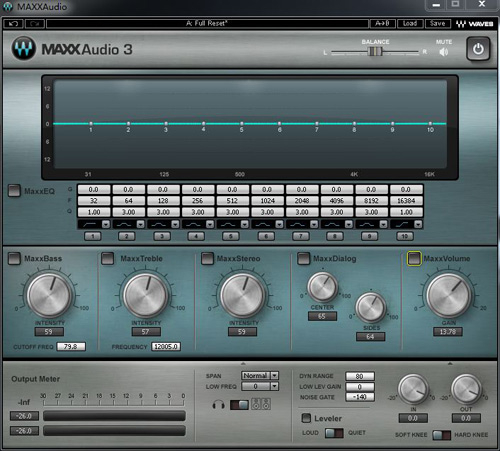This screenshot has height=451, width=500.
Task: Select the speakers output icon
Action: click(261, 404)
